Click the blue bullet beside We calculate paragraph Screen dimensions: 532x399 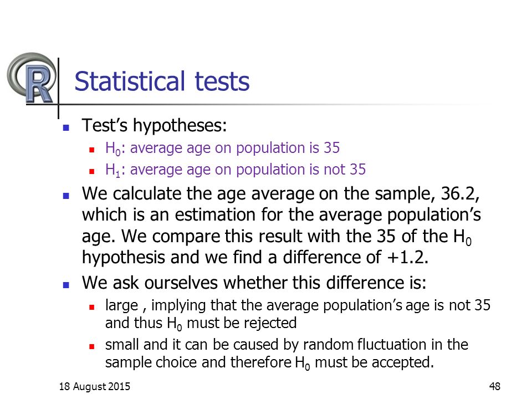tap(66, 196)
